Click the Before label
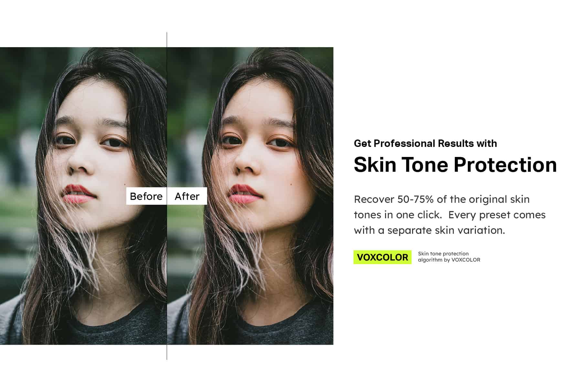 pos(146,196)
